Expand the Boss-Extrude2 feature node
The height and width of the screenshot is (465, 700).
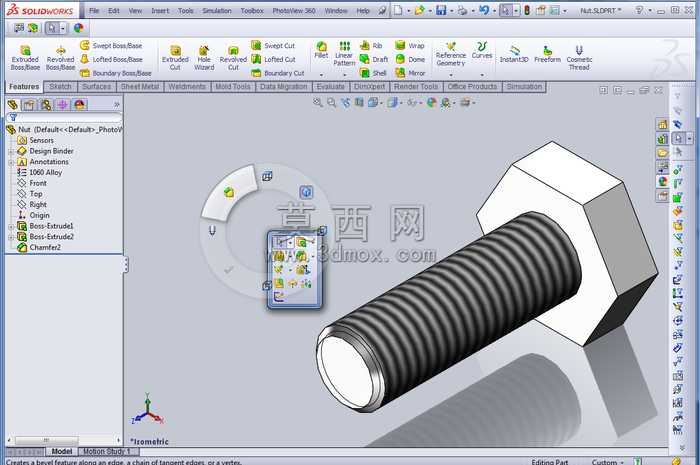pos(11,237)
